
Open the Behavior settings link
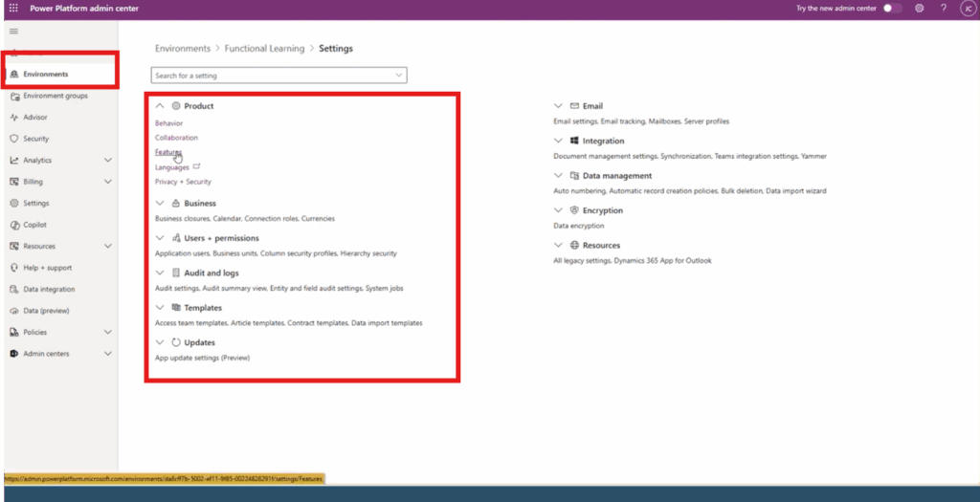tap(168, 123)
